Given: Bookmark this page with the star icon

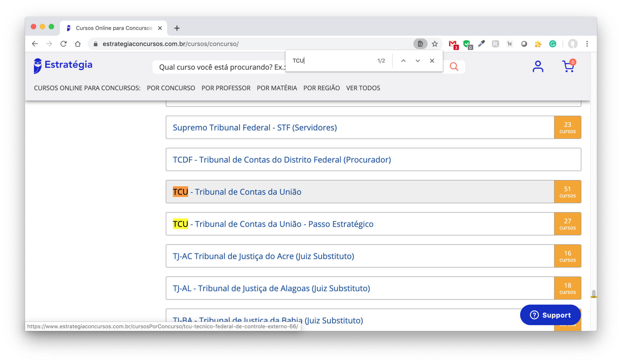Looking at the screenshot, I should pos(435,44).
